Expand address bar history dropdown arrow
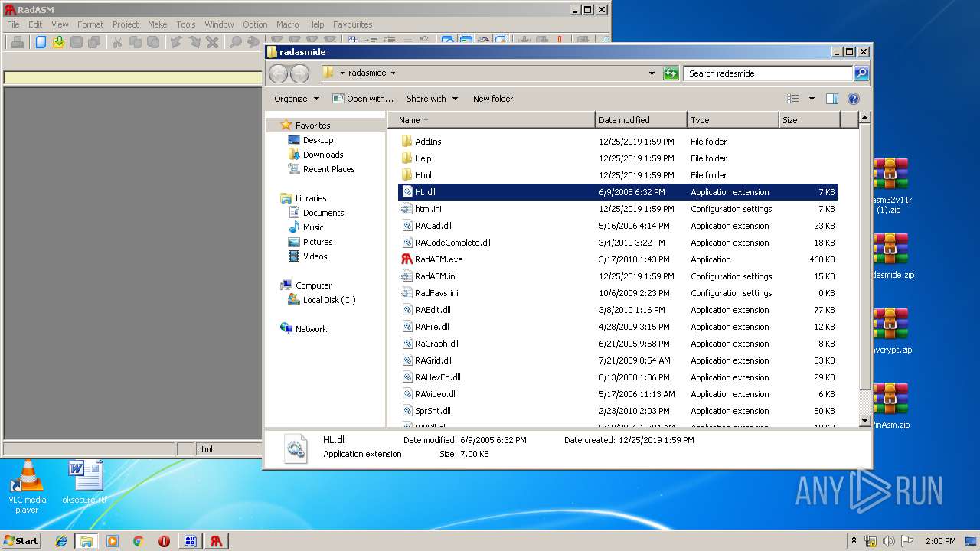980x551 pixels. [652, 73]
